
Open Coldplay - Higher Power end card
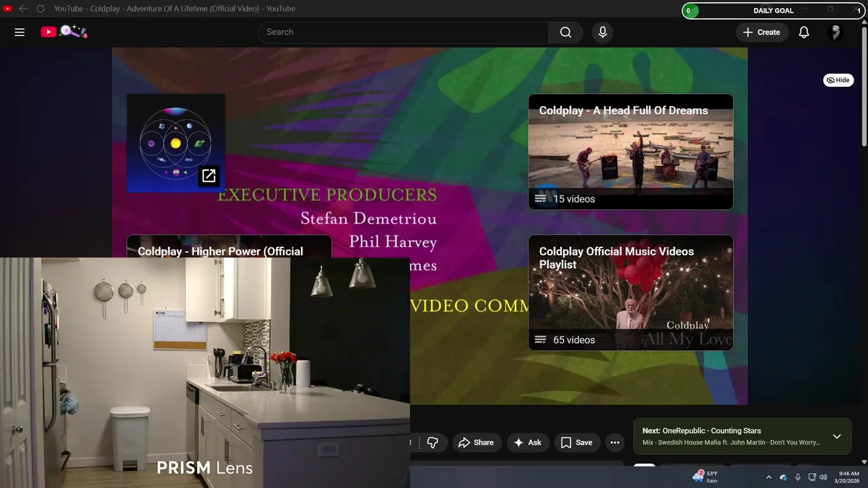click(x=229, y=247)
